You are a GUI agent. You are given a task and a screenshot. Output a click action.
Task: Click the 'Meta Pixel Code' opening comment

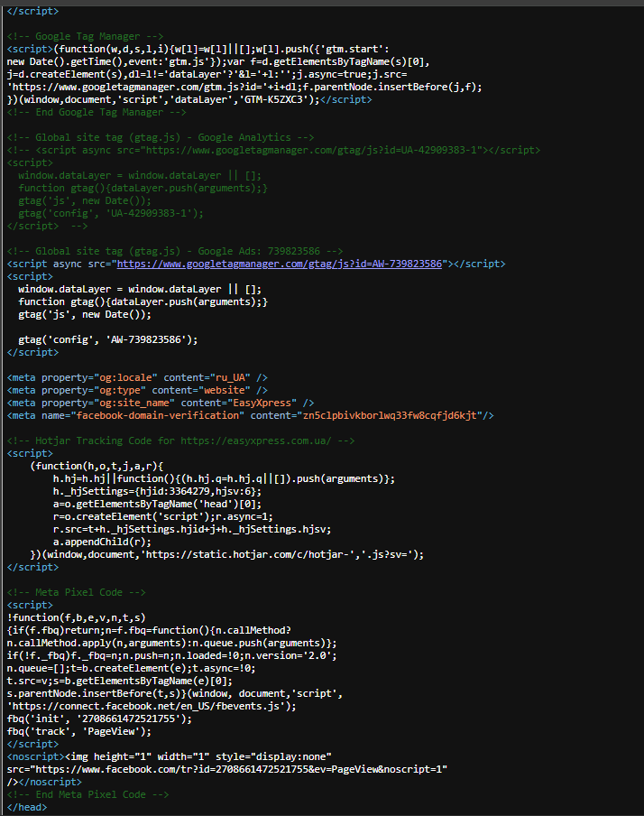coord(77,592)
